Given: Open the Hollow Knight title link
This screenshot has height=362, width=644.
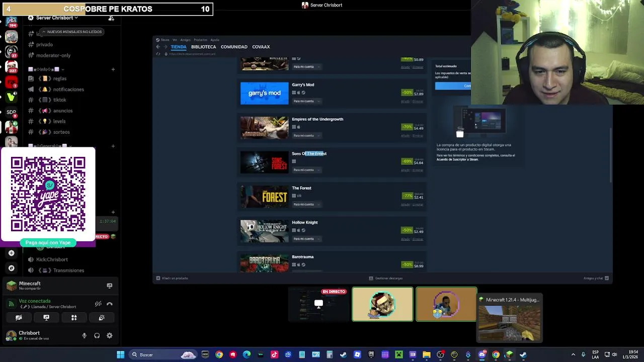Looking at the screenshot, I should pos(304,222).
